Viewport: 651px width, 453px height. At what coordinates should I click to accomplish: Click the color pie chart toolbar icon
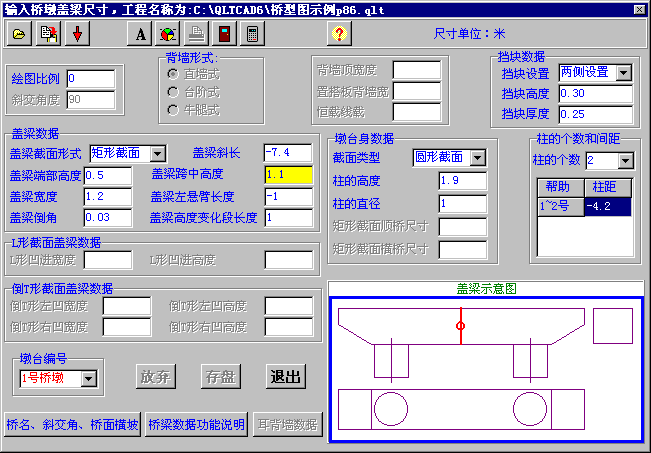click(x=167, y=34)
